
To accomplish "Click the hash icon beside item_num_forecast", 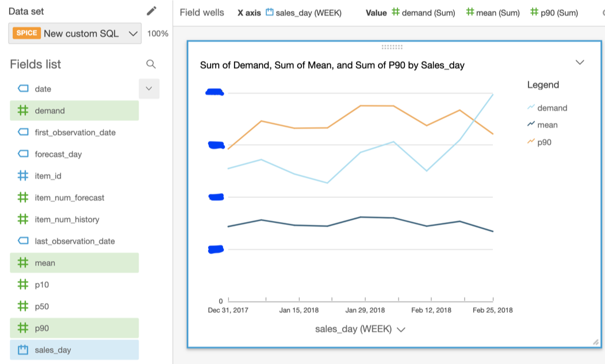I will click(x=23, y=198).
